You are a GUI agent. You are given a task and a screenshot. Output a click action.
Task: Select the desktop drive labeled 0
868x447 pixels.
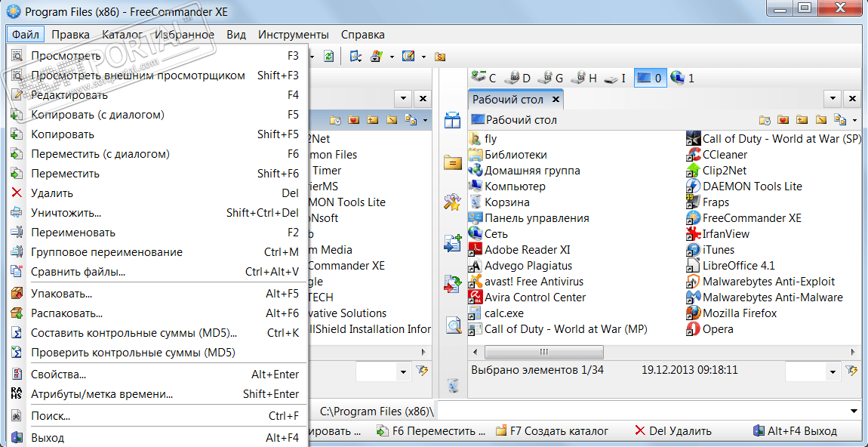(x=649, y=78)
